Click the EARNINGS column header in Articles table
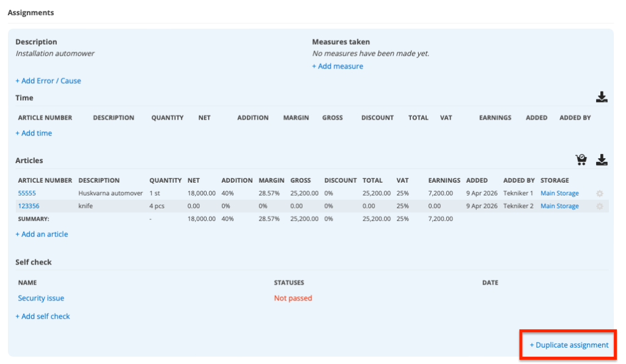 point(444,181)
